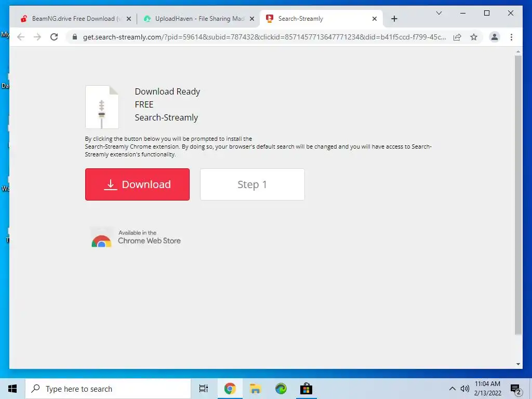Close the Search-Streamly tab
The height and width of the screenshot is (399, 532).
(x=374, y=19)
